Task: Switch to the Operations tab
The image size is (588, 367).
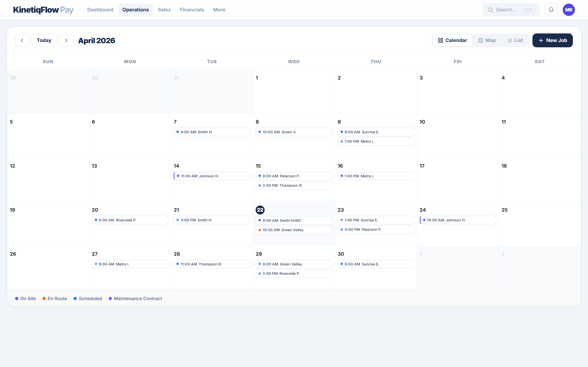Action: 135,10
